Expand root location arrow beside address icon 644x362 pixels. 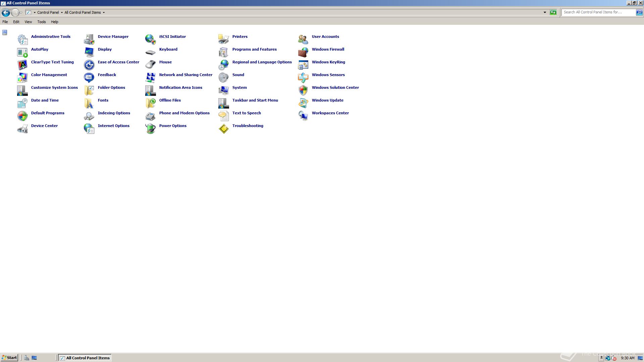[x=35, y=12]
